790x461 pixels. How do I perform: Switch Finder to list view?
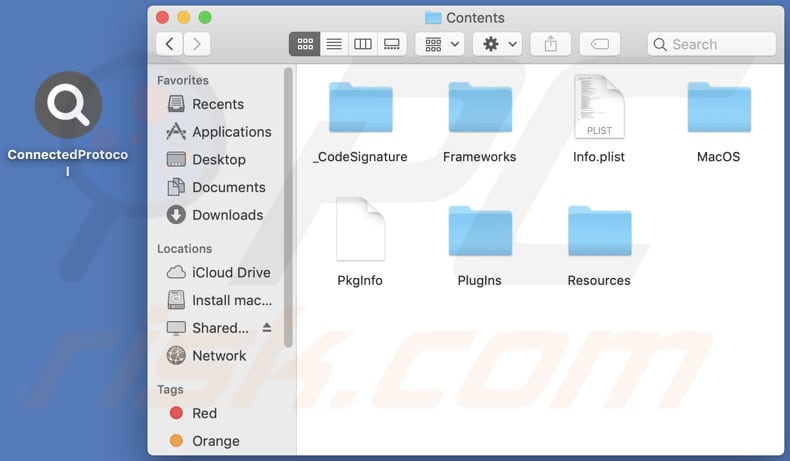coord(334,44)
